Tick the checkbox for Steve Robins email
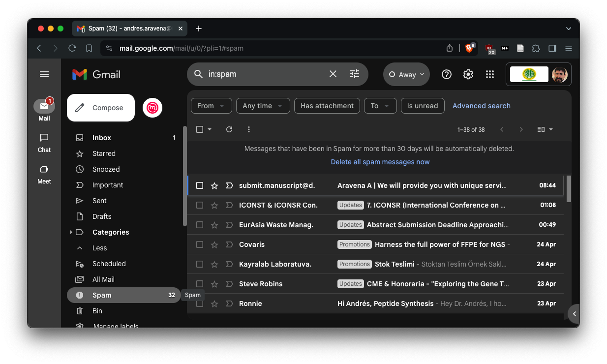This screenshot has height=364, width=607. (x=200, y=284)
